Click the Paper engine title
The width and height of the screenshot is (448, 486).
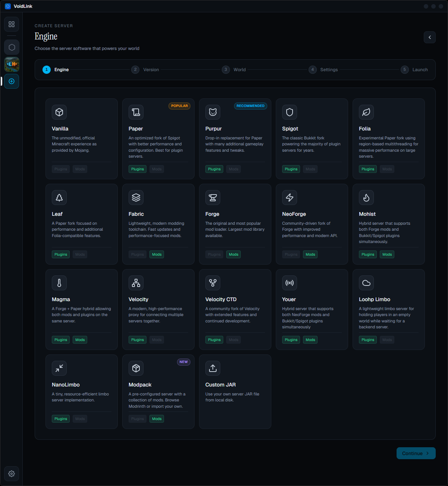click(136, 129)
